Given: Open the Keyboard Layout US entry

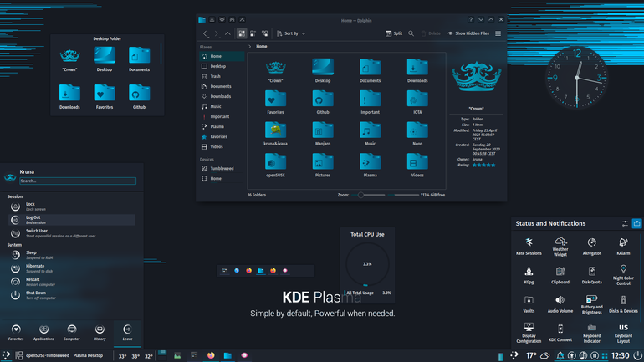Looking at the screenshot, I should [623, 333].
